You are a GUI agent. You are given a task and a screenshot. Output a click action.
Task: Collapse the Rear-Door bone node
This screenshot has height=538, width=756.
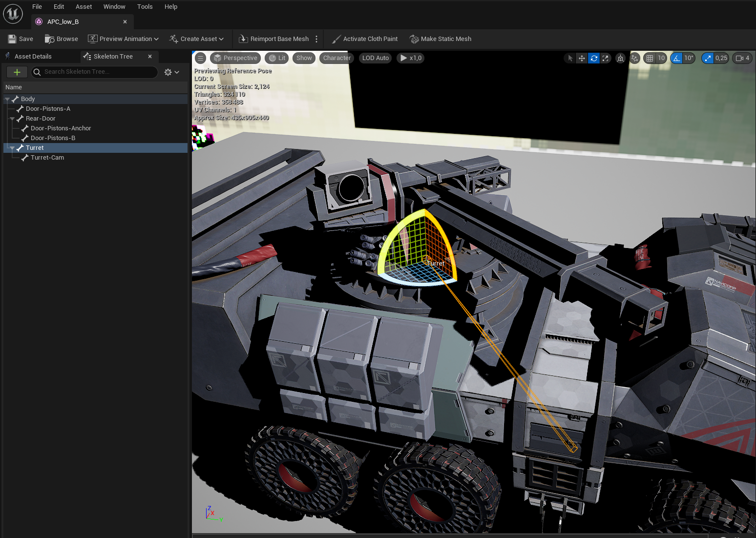pos(12,119)
